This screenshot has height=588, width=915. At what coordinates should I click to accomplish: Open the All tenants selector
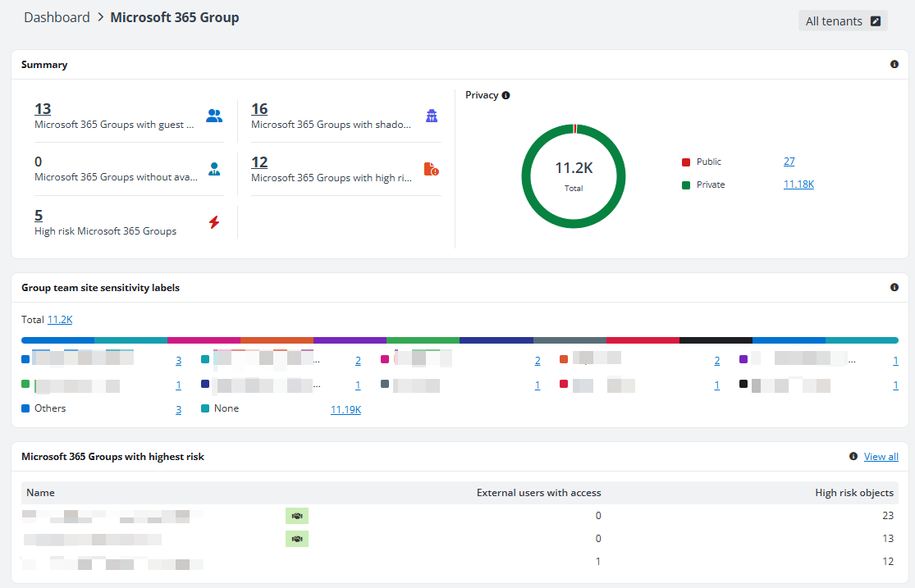[835, 20]
